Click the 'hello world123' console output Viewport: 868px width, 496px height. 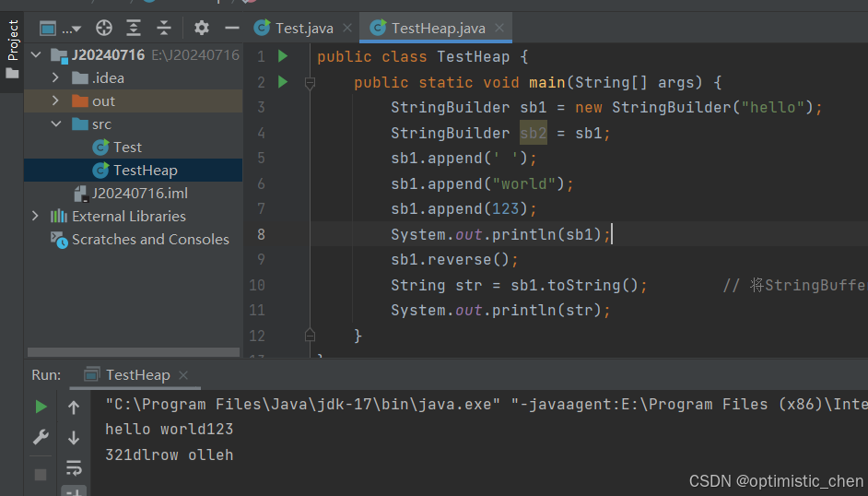point(169,429)
